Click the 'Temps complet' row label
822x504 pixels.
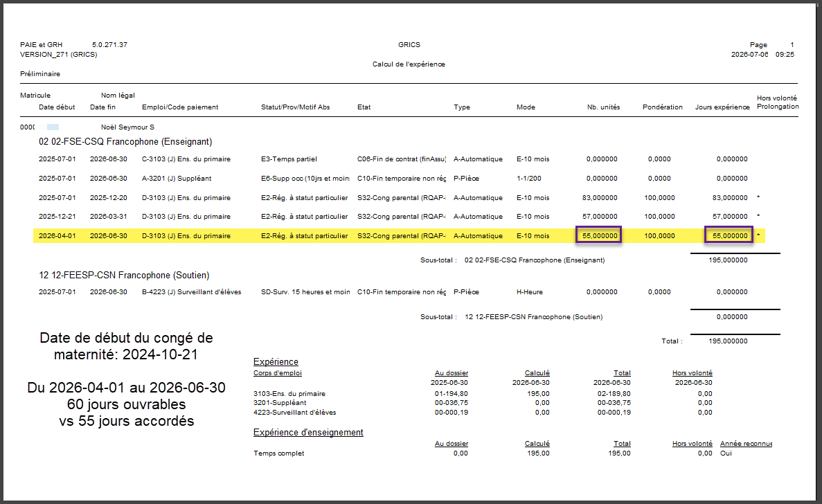[279, 453]
